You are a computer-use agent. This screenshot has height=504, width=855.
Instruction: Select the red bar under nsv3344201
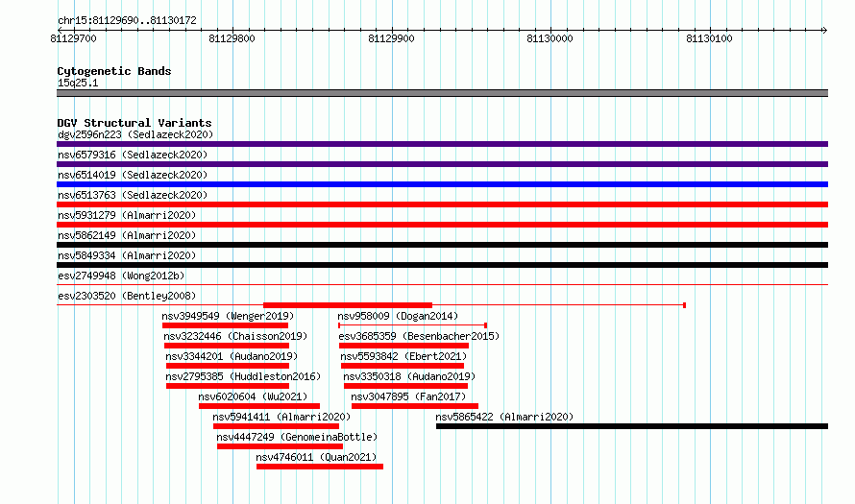click(x=228, y=366)
